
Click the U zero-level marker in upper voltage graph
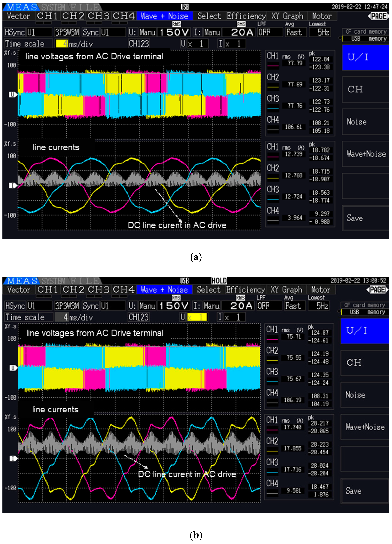12,95
